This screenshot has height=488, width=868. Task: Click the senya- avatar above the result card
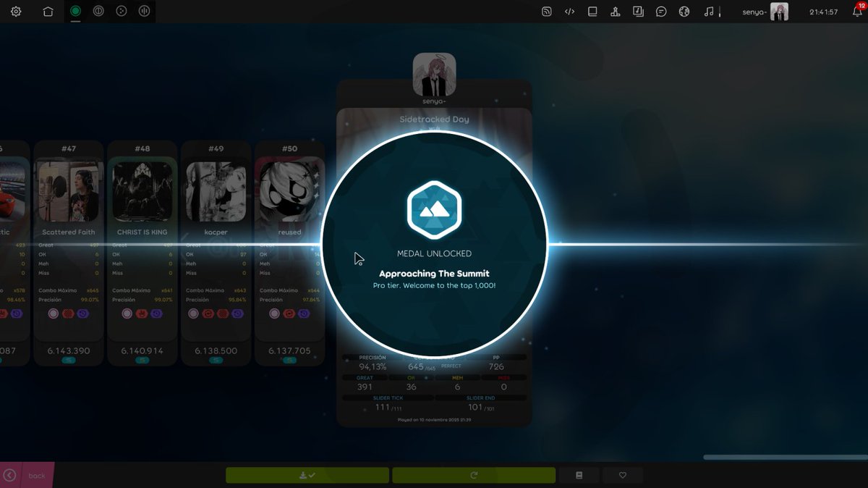(x=434, y=75)
